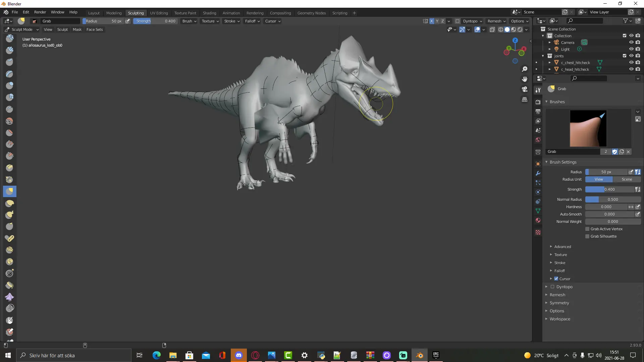Screen dimensions: 644x362
Task: Unlink the Grab brush with X button
Action: 628,152
